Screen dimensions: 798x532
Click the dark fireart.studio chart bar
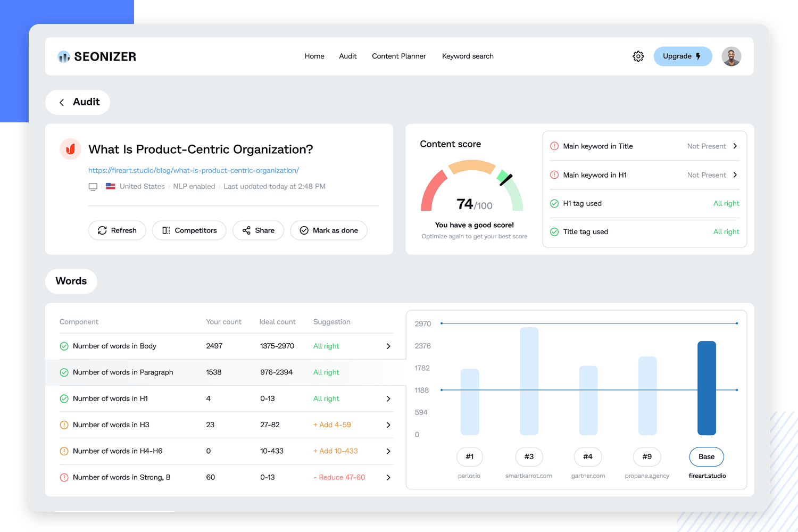pyautogui.click(x=706, y=388)
